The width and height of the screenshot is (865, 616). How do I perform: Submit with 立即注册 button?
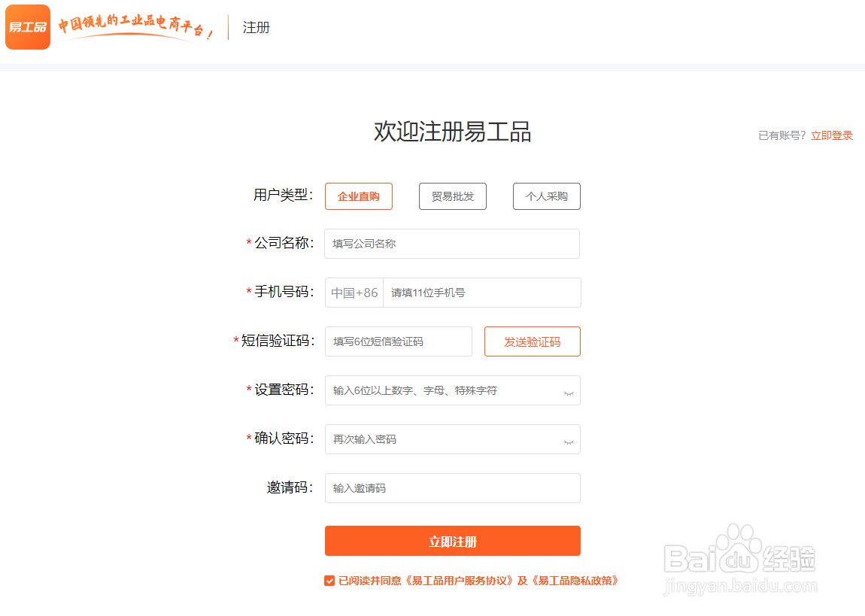pos(452,541)
